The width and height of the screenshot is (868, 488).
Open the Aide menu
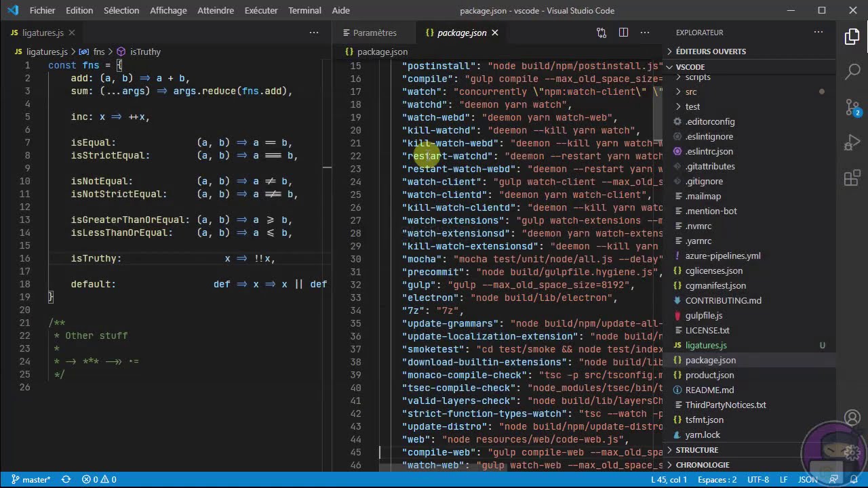tap(341, 10)
